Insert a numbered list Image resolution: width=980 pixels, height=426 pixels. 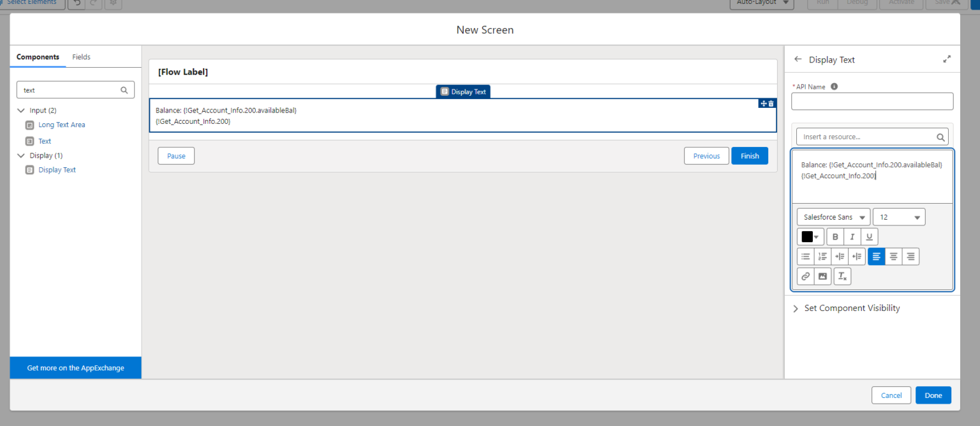[822, 256]
